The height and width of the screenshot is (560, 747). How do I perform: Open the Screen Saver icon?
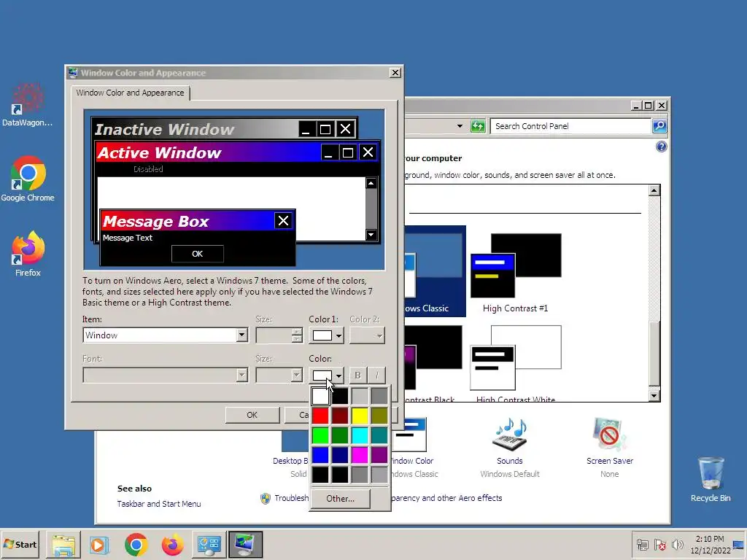click(x=609, y=435)
